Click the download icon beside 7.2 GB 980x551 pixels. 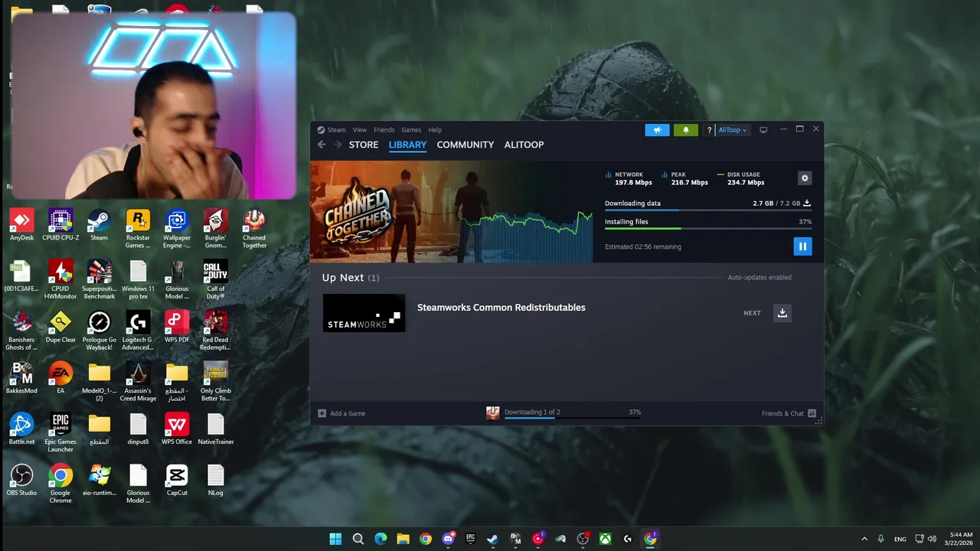click(x=806, y=204)
